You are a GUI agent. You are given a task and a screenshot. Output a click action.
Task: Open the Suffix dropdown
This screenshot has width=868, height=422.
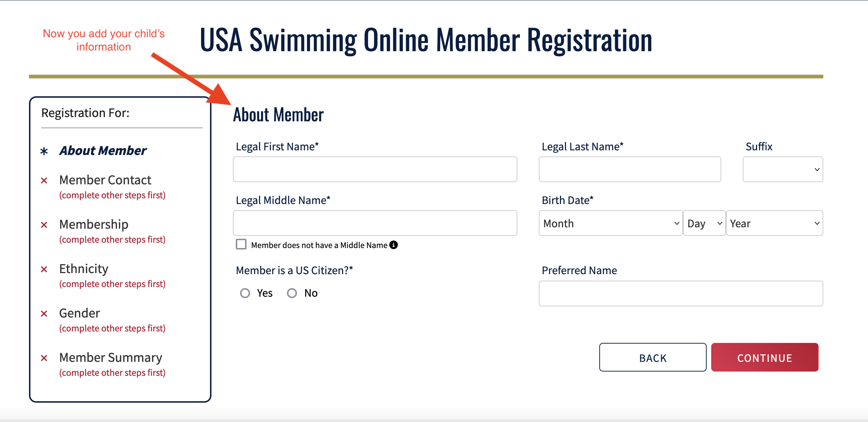click(x=782, y=169)
